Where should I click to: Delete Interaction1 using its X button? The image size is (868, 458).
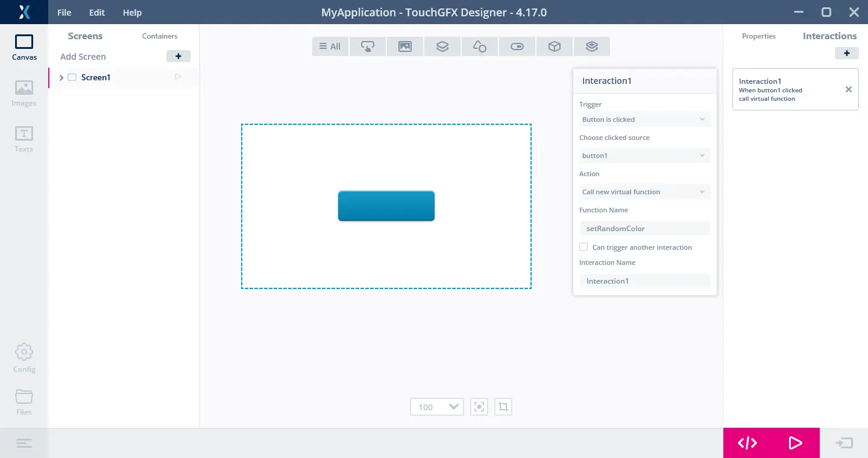click(848, 89)
